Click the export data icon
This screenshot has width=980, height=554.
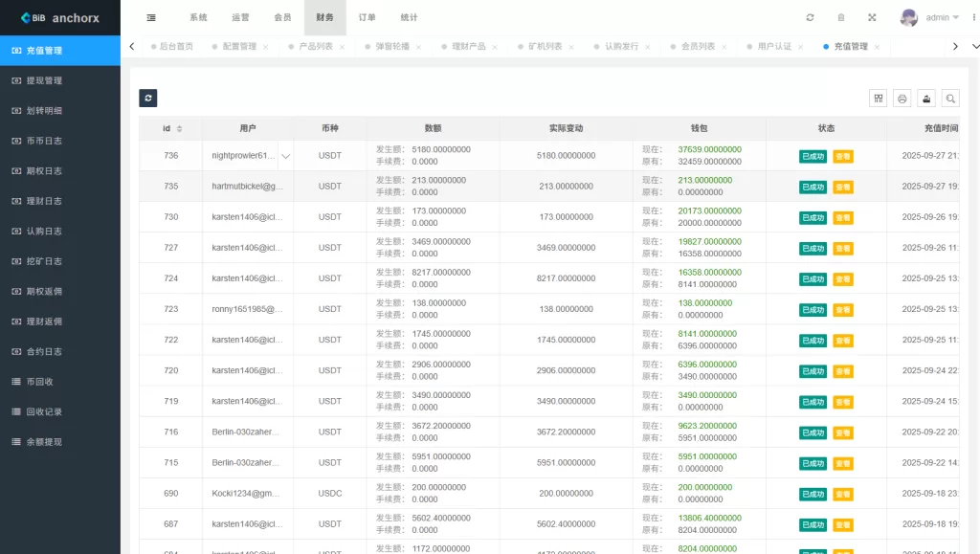(924, 98)
